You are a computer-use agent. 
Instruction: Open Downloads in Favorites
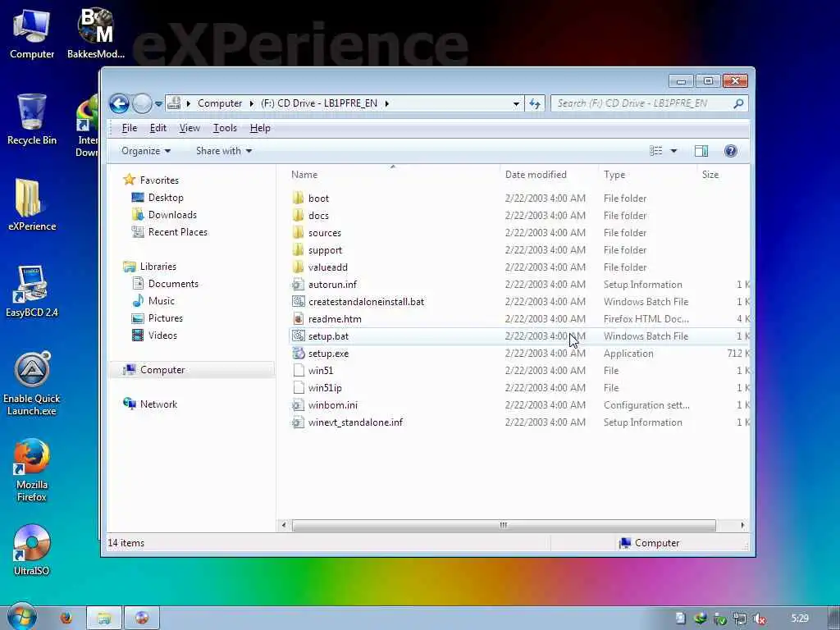[x=172, y=215]
